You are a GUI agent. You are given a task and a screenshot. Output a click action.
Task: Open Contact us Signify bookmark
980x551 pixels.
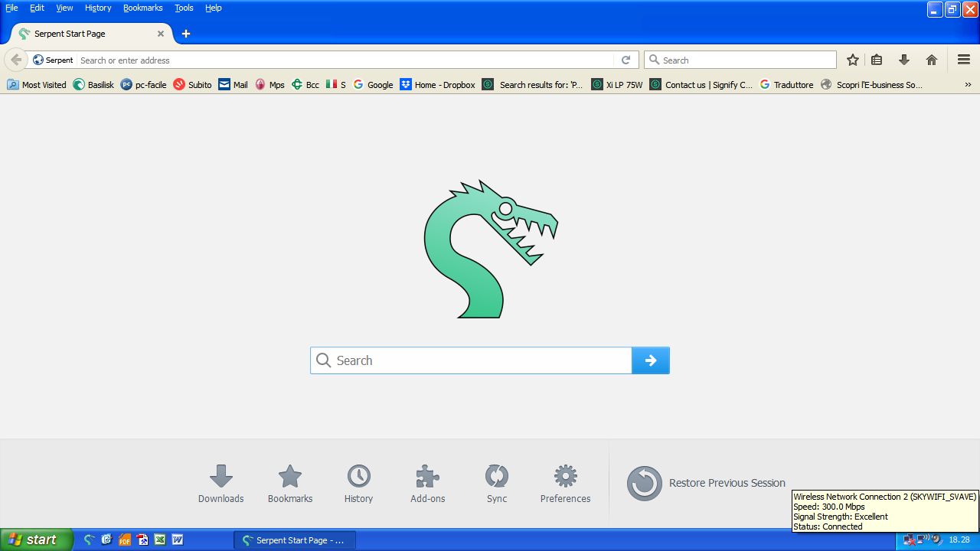[701, 85]
